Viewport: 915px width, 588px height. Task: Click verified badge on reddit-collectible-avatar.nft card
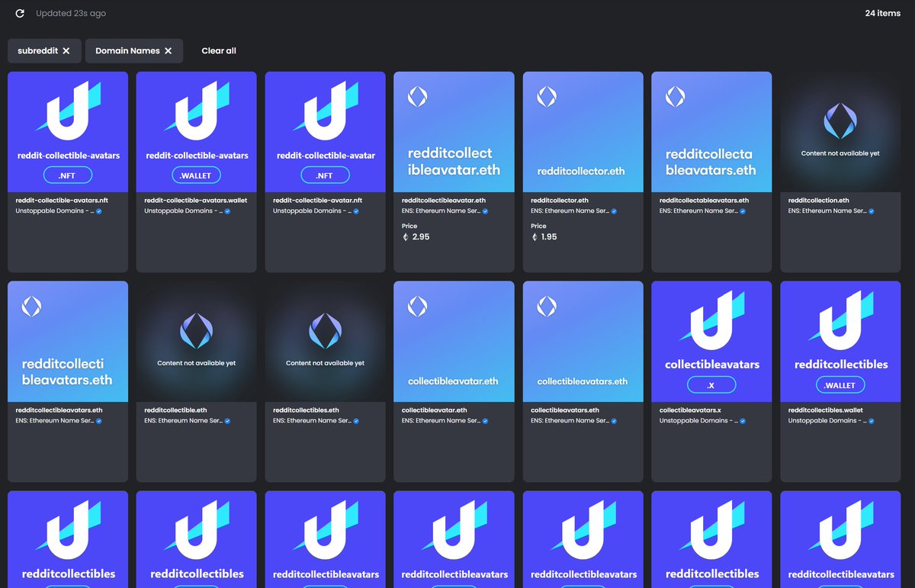tap(357, 211)
